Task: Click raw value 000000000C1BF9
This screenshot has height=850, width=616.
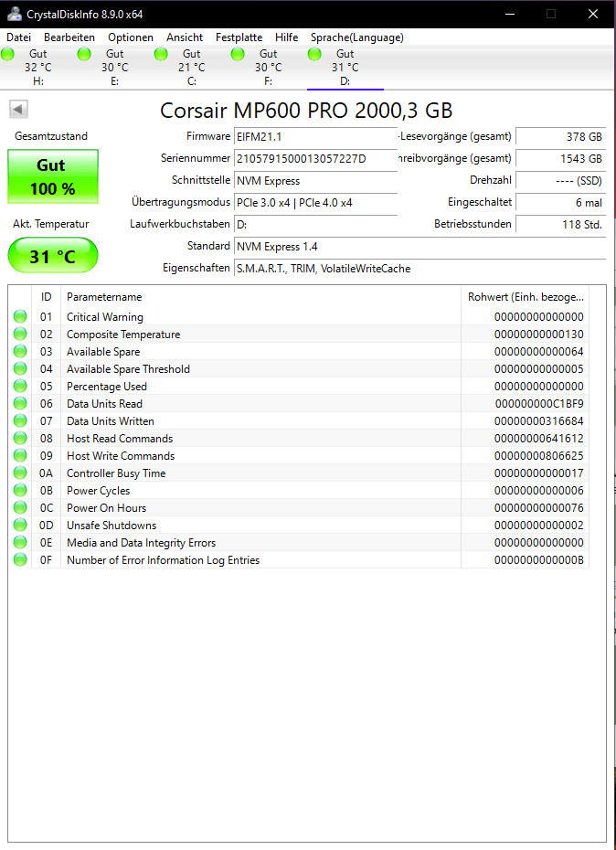Action: coord(539,403)
